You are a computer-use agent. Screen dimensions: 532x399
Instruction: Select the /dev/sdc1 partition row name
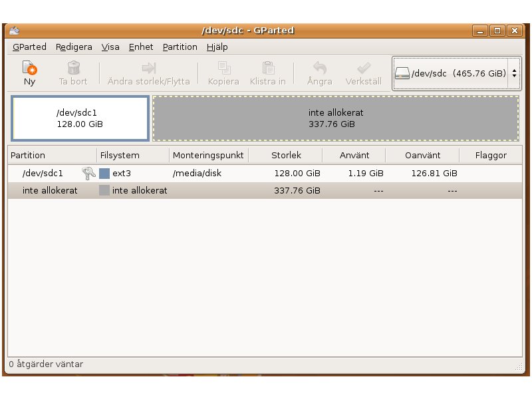click(43, 174)
